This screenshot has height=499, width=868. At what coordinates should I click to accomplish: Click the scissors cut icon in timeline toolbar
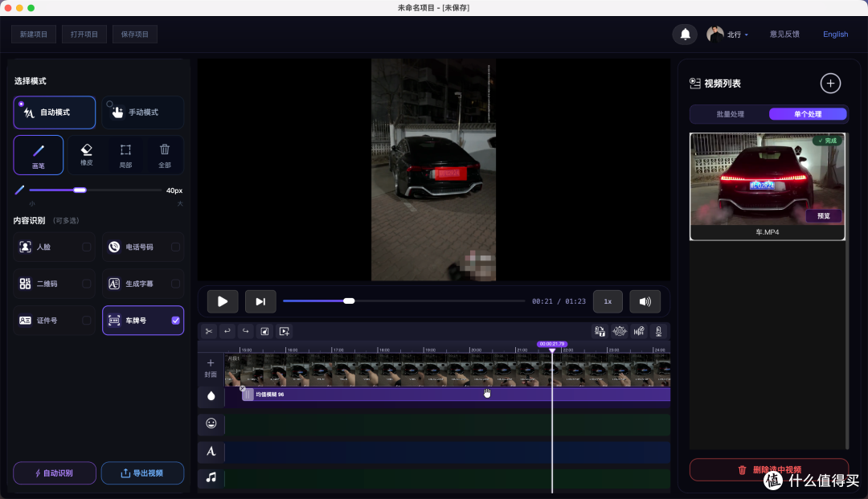(209, 331)
